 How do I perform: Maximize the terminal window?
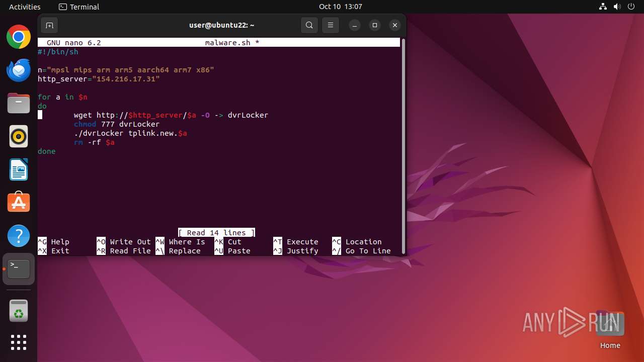375,25
